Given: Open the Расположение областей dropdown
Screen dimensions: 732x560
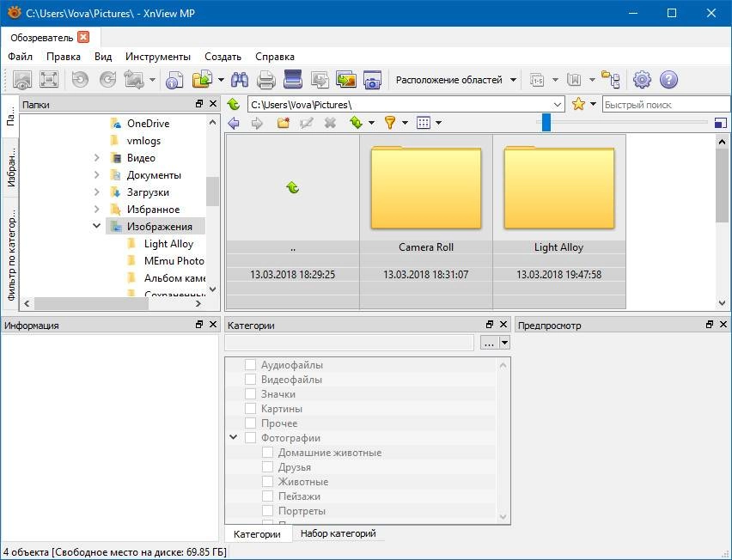Looking at the screenshot, I should point(455,80).
